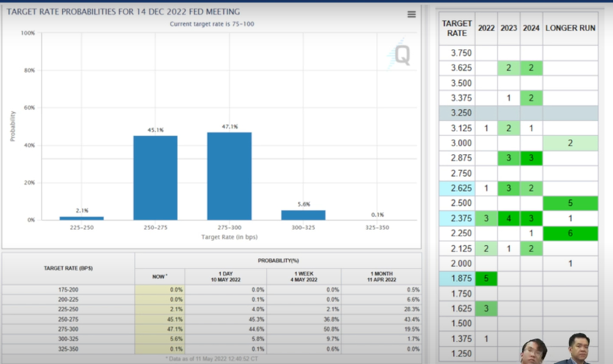613x364 pixels.
Task: Select the 2022 column header in dot plot
Action: [486, 29]
